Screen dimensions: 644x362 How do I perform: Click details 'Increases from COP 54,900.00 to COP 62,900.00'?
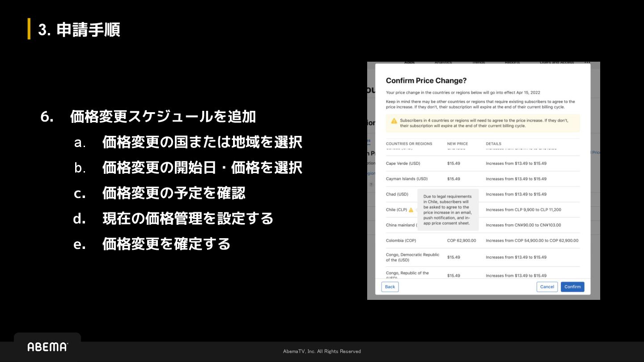point(532,240)
